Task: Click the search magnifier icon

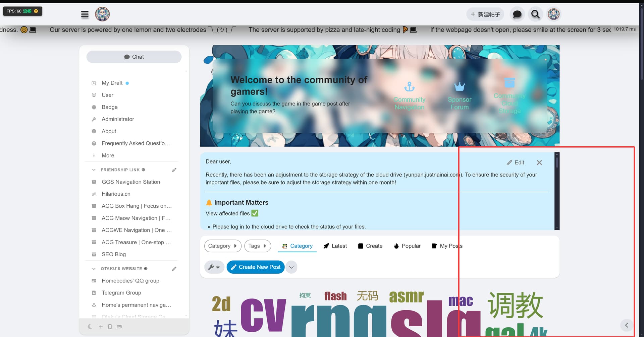Action: [535, 14]
